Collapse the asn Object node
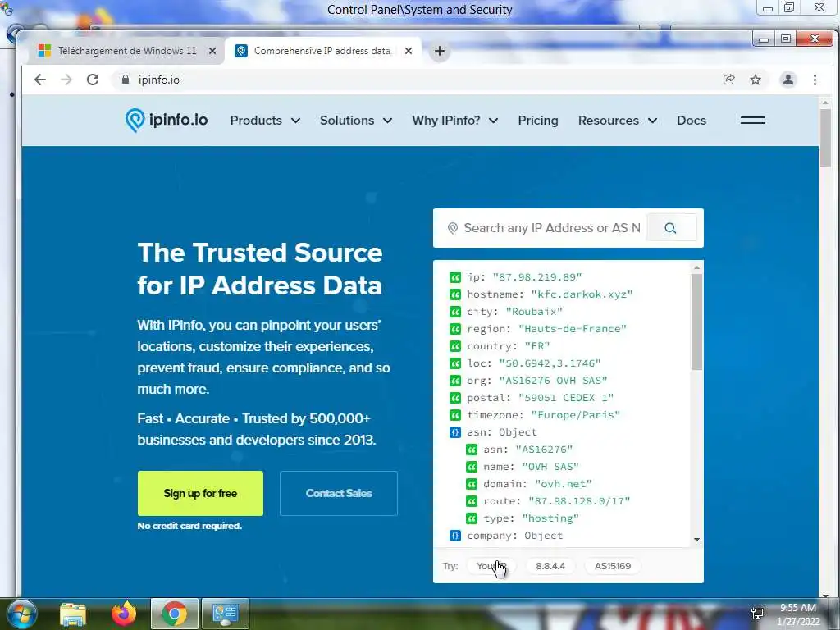The image size is (840, 630). 454,431
